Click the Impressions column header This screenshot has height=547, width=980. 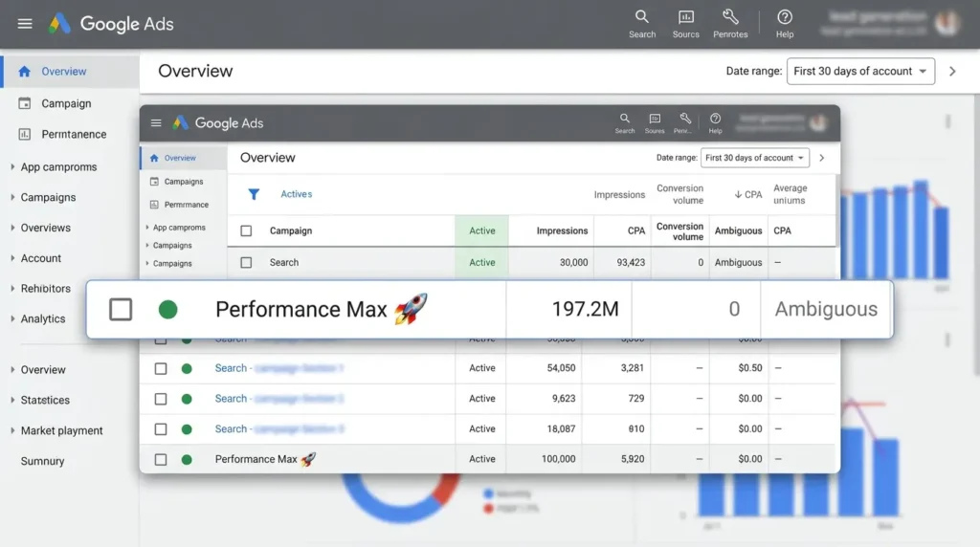pos(562,231)
